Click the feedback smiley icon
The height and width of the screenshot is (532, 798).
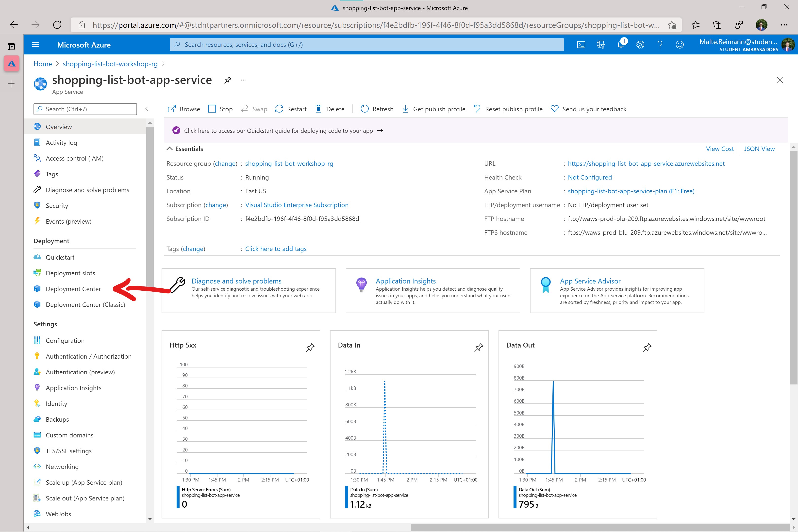pyautogui.click(x=680, y=44)
